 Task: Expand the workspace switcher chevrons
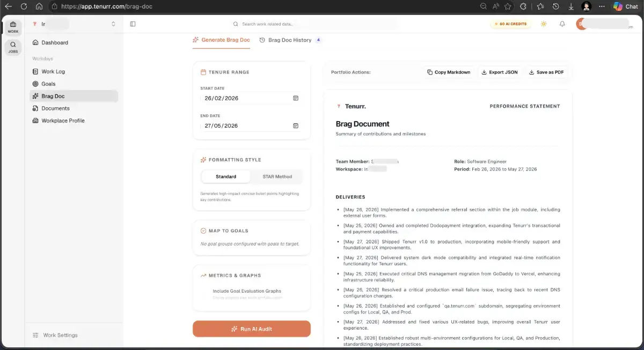[113, 24]
